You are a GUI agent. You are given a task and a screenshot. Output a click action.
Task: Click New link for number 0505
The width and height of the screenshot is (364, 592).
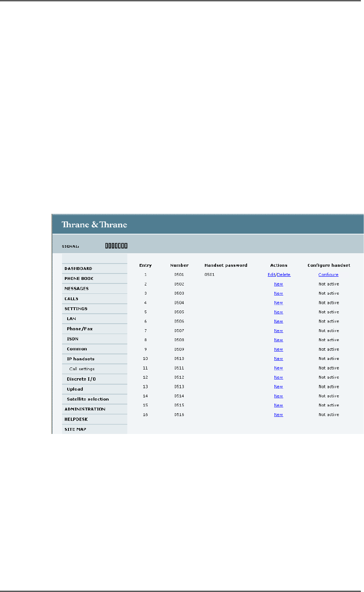(x=278, y=312)
